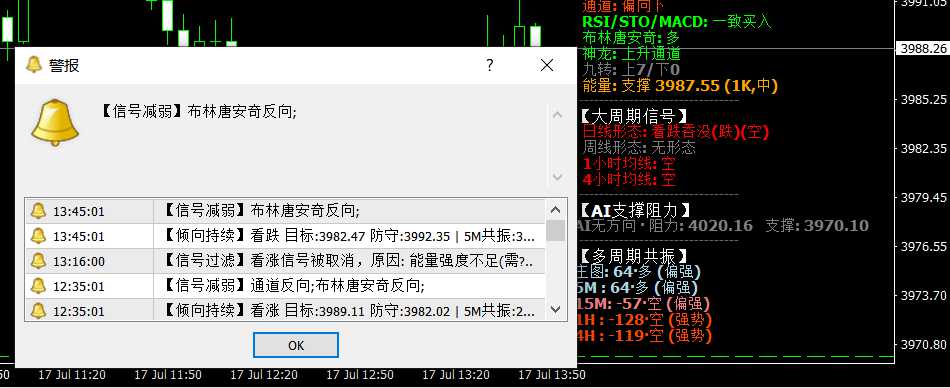Click the 【大周期信号】 heading on chart
Viewport: 950px width, 388px height.
633,115
